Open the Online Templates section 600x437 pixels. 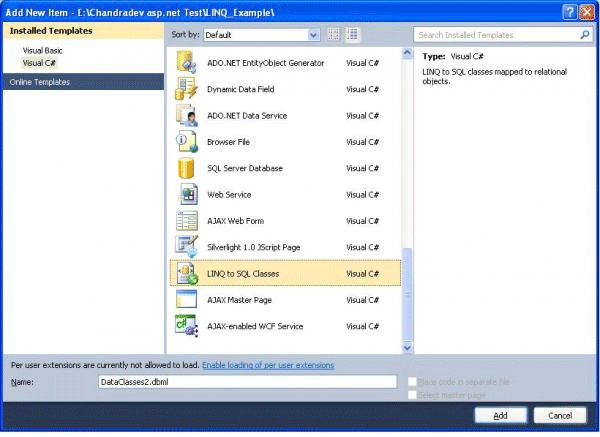pyautogui.click(x=83, y=82)
